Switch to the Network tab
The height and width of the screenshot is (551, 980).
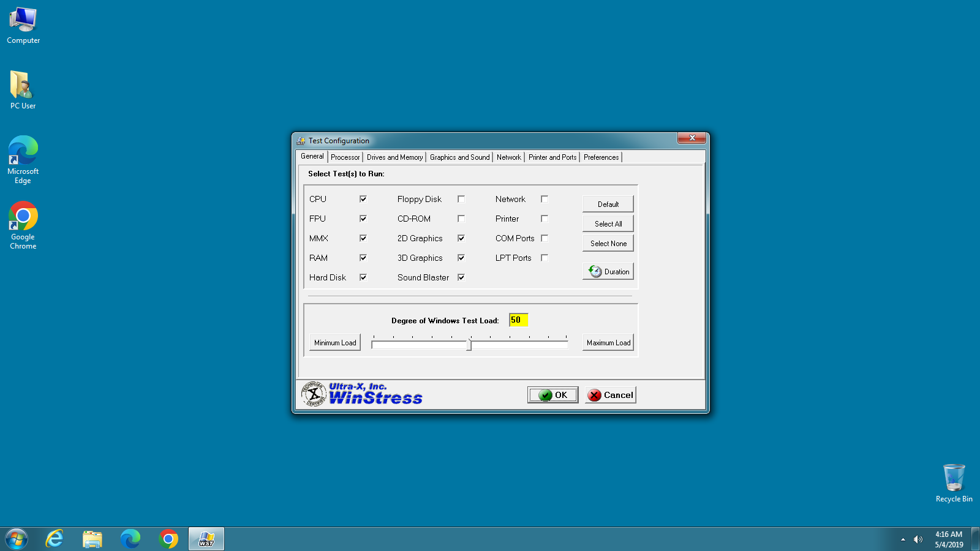[x=509, y=157]
